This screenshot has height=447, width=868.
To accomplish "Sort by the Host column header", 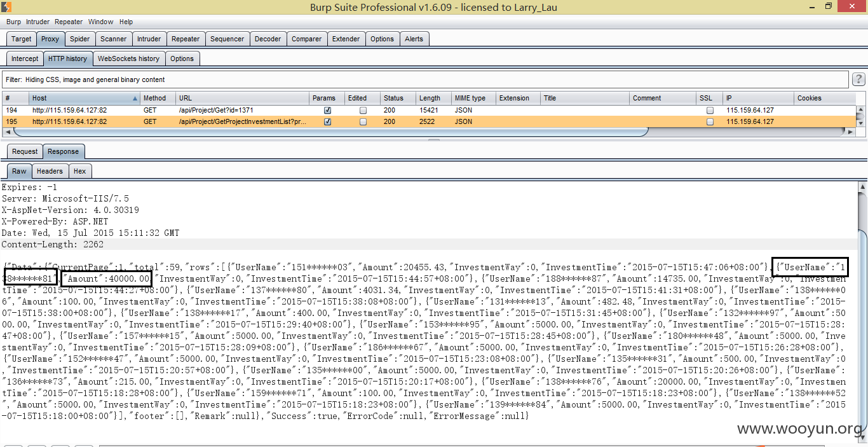I will click(85, 98).
